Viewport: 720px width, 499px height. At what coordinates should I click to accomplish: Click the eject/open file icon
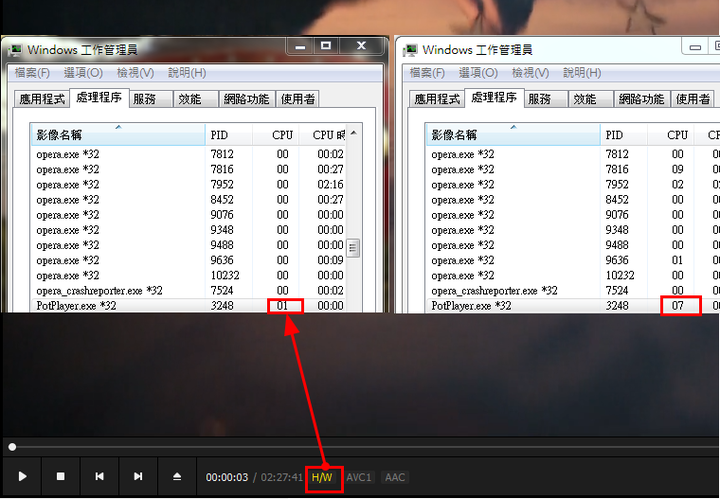point(177,477)
